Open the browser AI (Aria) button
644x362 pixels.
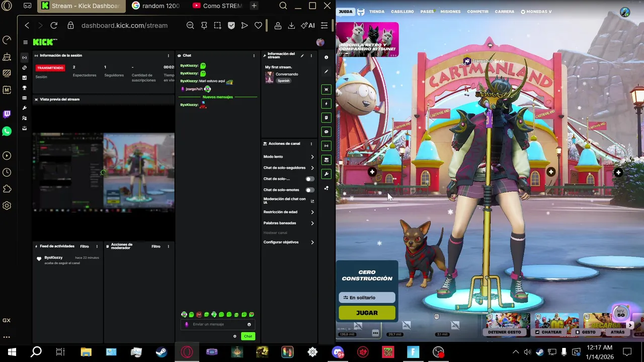[307, 25]
